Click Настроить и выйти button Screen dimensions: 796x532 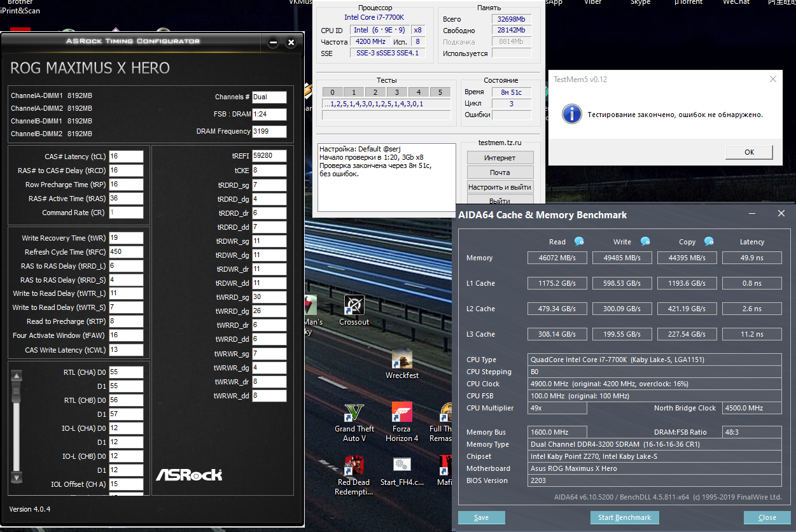click(x=500, y=187)
